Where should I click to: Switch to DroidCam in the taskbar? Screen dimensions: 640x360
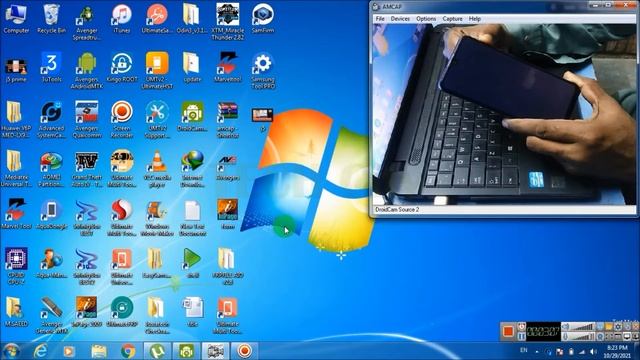186,351
